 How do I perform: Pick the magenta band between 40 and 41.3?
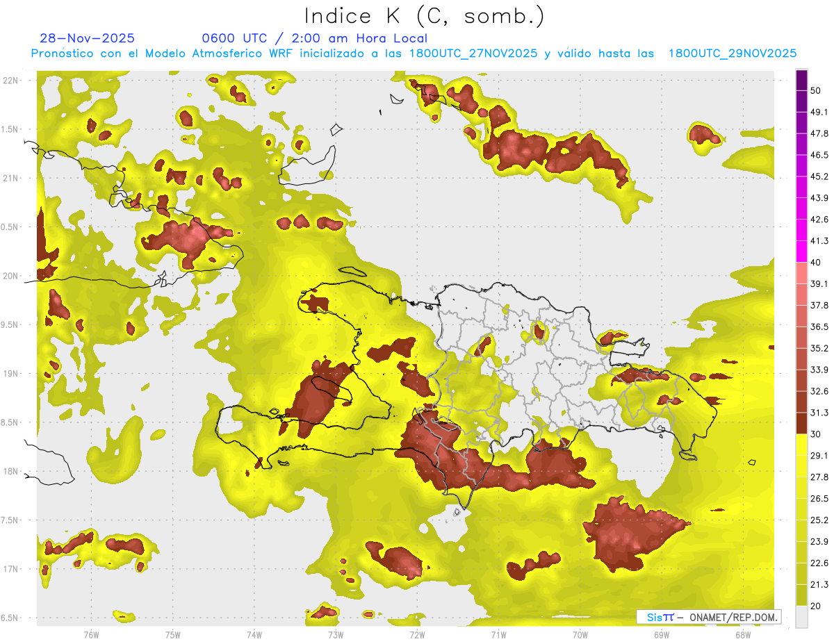801,251
